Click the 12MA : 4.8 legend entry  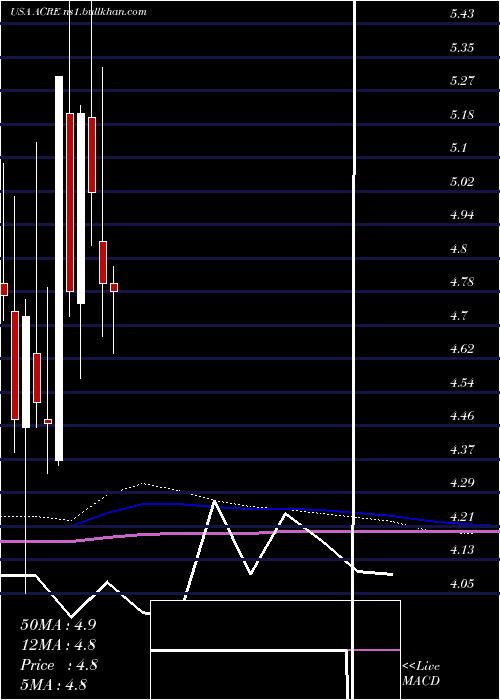58,645
